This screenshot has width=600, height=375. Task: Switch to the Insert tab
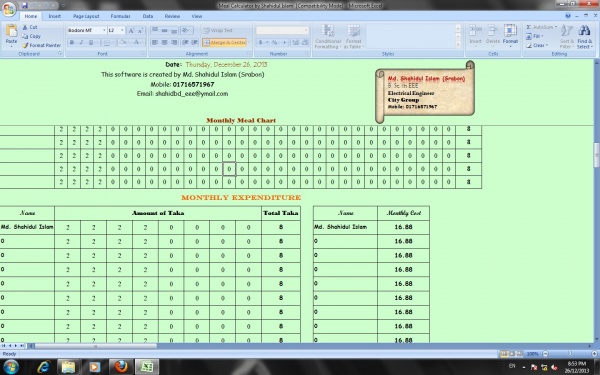(55, 16)
